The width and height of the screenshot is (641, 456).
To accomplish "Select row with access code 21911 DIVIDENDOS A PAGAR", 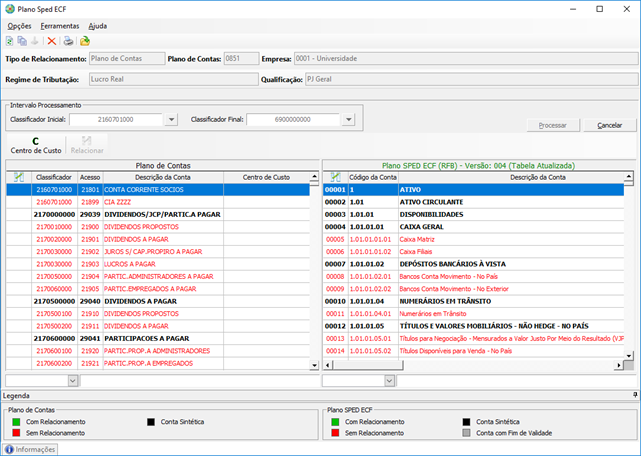I will point(158,326).
